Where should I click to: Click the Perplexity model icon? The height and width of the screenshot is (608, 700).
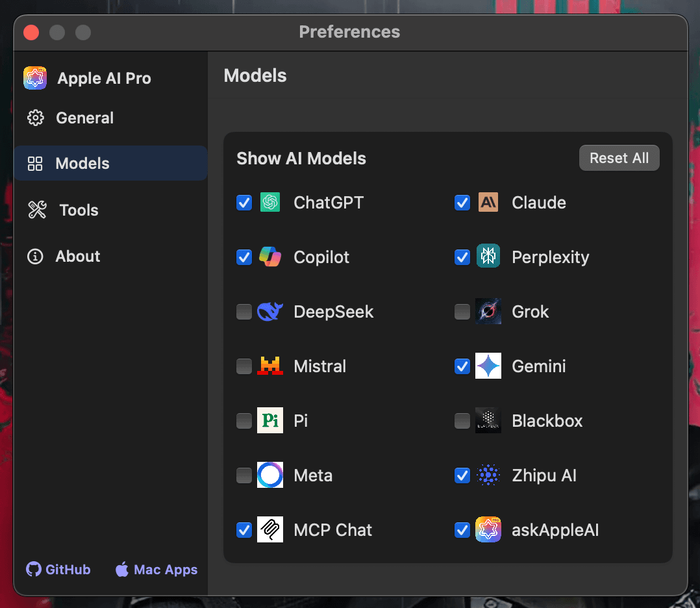(x=488, y=257)
